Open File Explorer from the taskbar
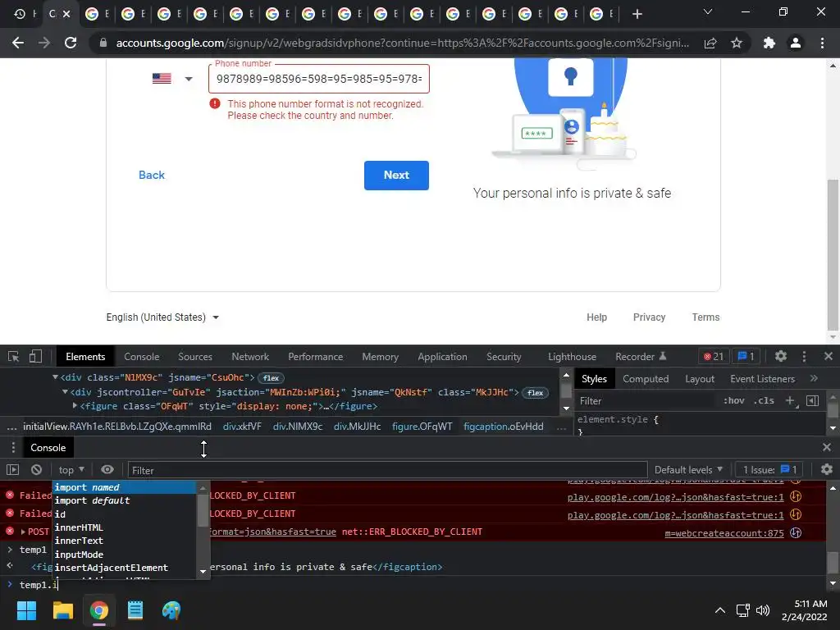 pyautogui.click(x=62, y=610)
